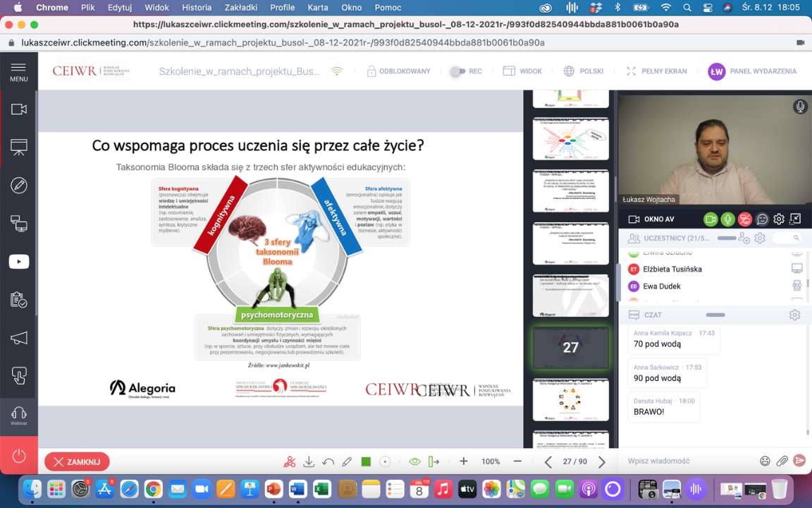
Task: Undo the last drawing action
Action: tap(328, 462)
